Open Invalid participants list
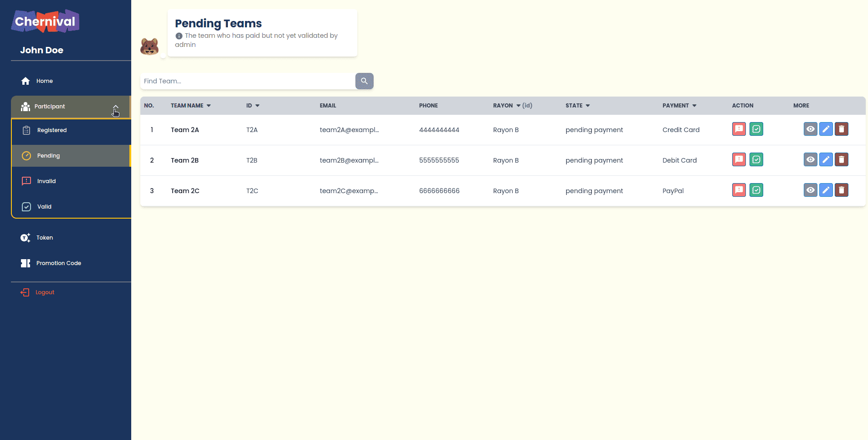This screenshot has width=868, height=440. (x=72, y=181)
